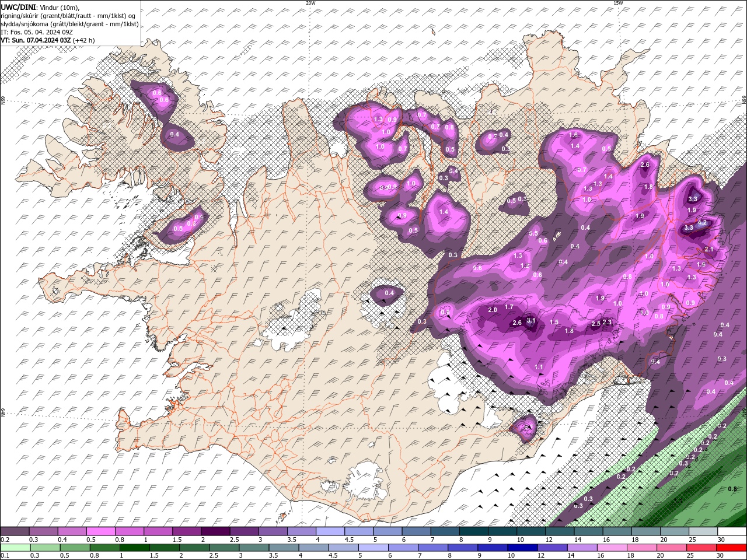Click the '16' label in the upper legend row
This screenshot has height=560, width=747.
[x=606, y=540]
